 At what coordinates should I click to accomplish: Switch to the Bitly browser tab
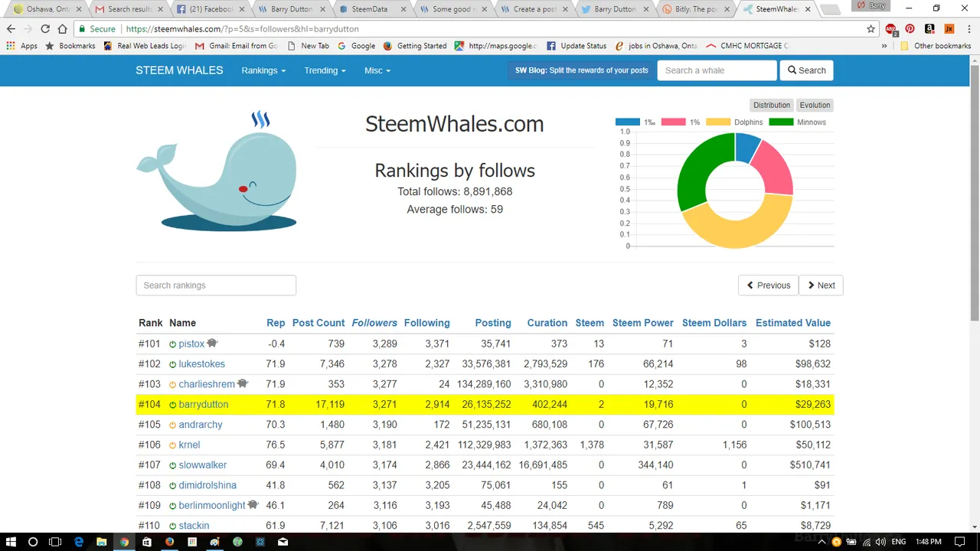tap(694, 9)
